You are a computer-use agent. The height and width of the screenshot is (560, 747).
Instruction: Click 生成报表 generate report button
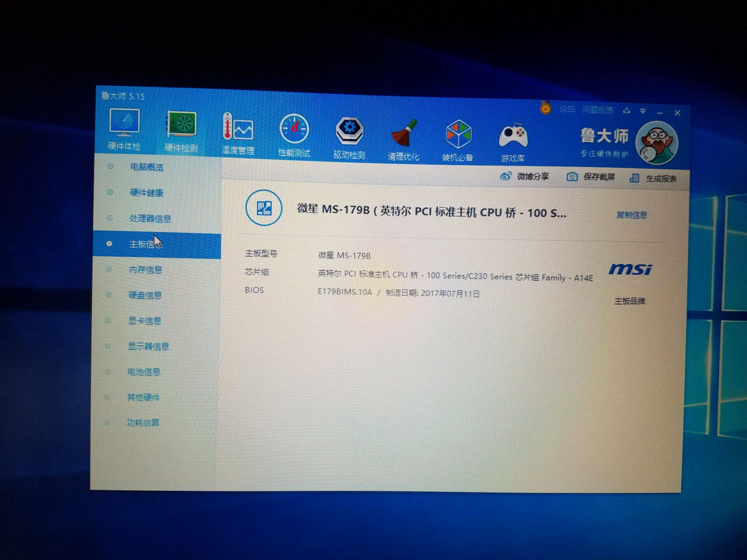(653, 178)
